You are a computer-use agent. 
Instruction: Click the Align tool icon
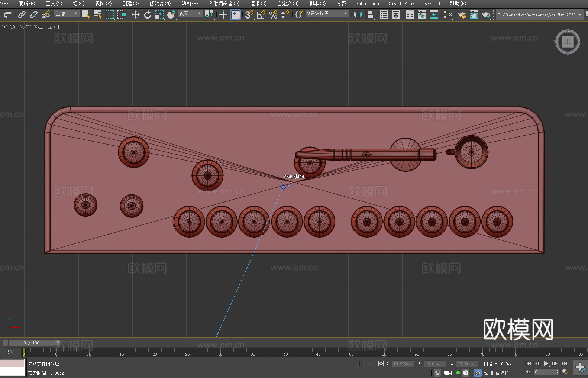tap(370, 14)
